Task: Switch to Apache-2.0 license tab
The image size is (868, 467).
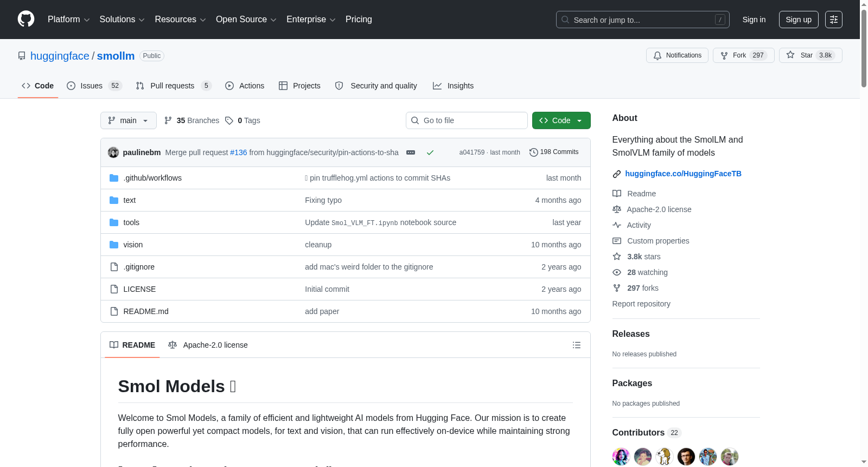Action: pyautogui.click(x=208, y=345)
